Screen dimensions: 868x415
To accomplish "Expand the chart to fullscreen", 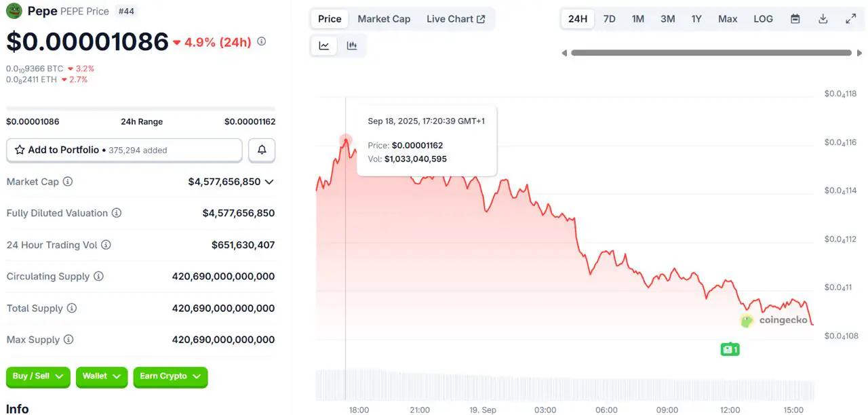I will point(850,19).
